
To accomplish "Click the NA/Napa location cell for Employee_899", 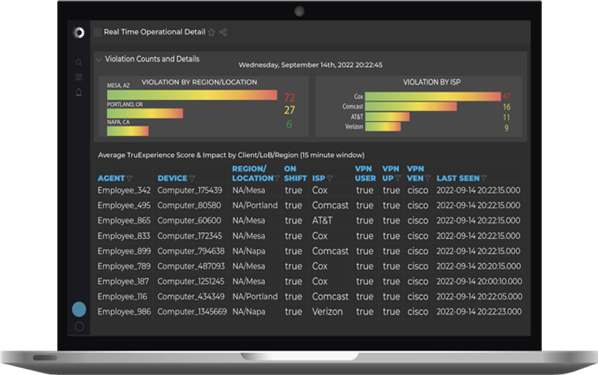I will (x=249, y=251).
